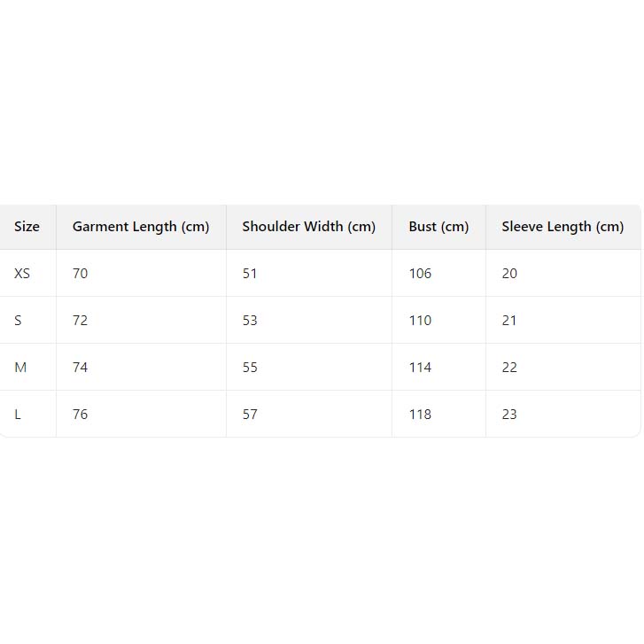Select the Shoulder Width (cm) header
The width and height of the screenshot is (644, 644).
pyautogui.click(x=308, y=227)
